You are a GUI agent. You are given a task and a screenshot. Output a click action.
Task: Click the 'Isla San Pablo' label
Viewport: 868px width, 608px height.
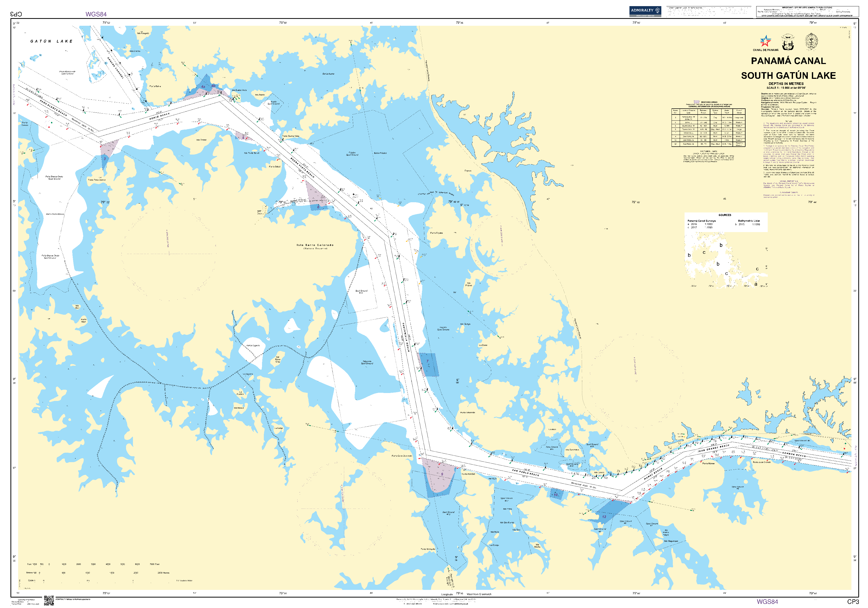tap(572, 450)
